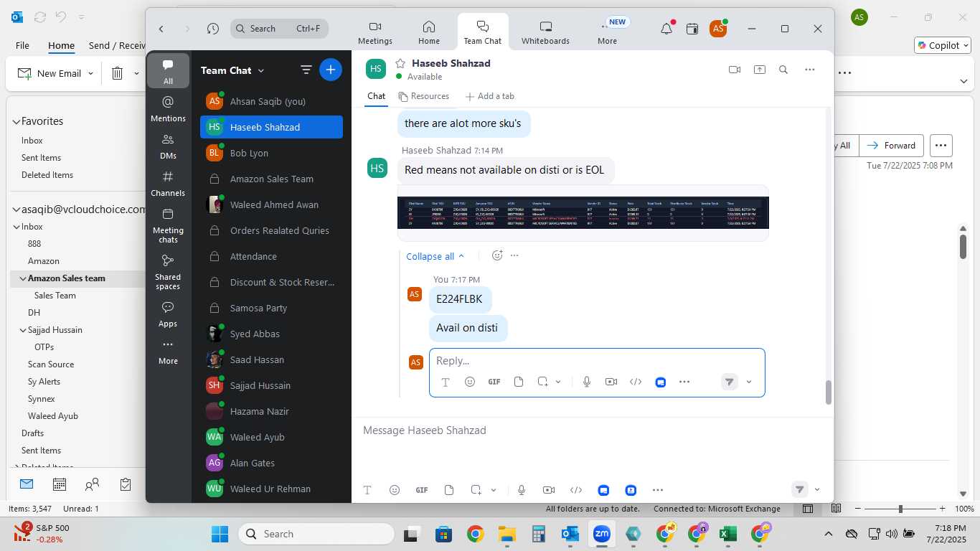Open Bob Lyon chat
This screenshot has height=551, width=980.
[x=271, y=153]
